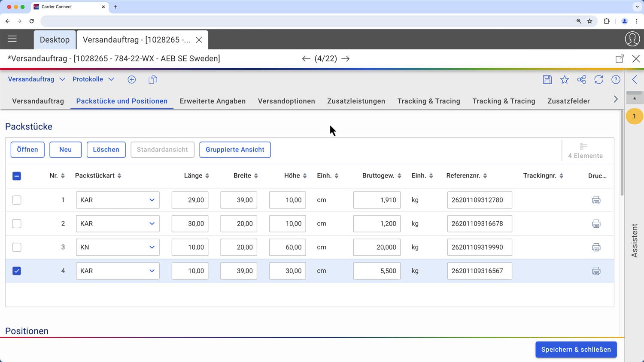The image size is (644, 362).
Task: Collapse the Assistent panel with the chevron
Action: pyautogui.click(x=635, y=79)
